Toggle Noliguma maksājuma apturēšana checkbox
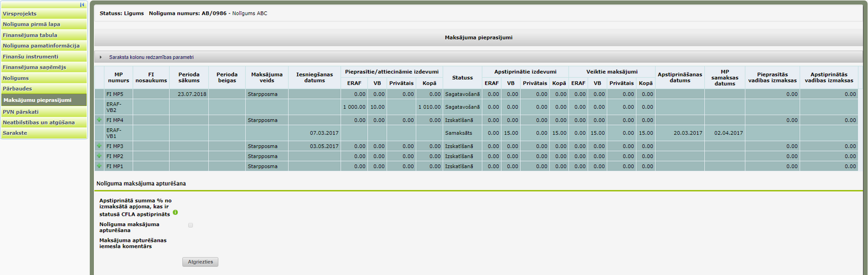Image resolution: width=868 pixels, height=275 pixels. [190, 225]
